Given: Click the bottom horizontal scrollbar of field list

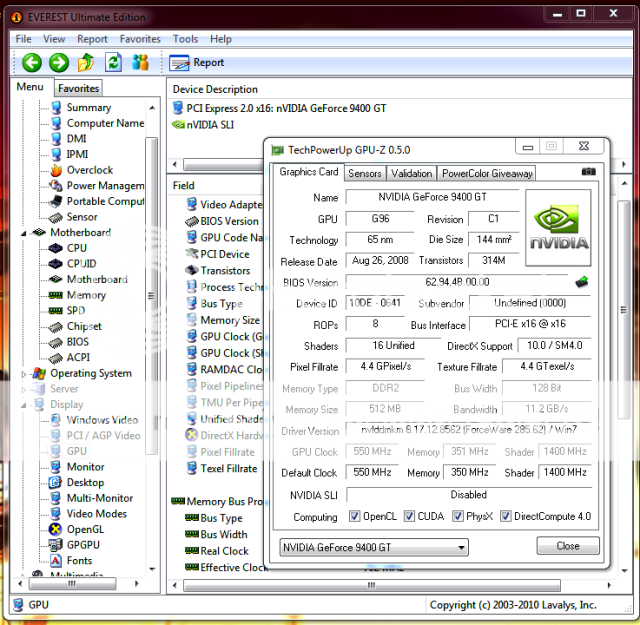Looking at the screenshot, I should coord(371,585).
